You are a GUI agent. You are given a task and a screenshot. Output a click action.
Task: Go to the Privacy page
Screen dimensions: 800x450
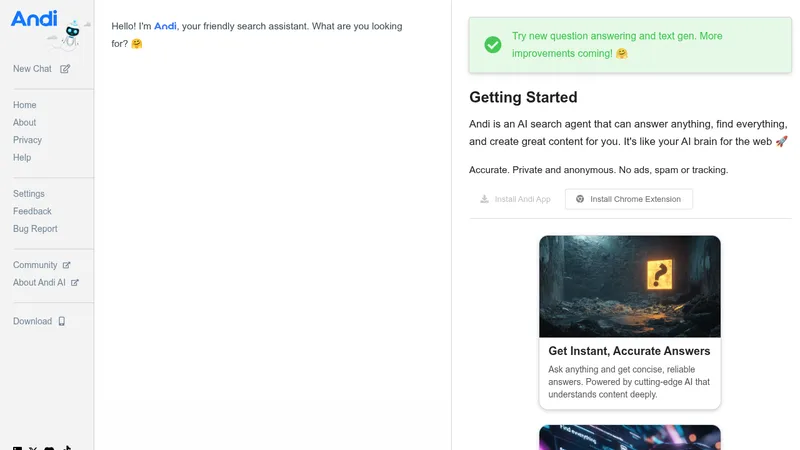coord(28,140)
